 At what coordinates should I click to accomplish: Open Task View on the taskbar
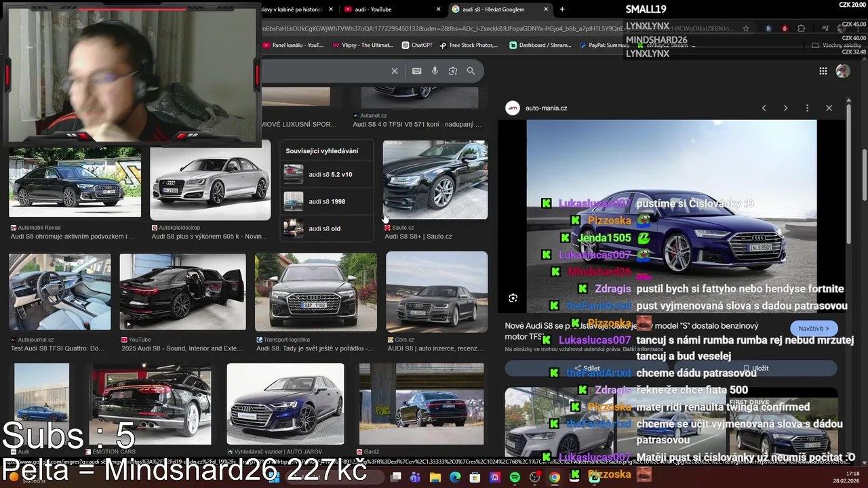[x=396, y=478]
